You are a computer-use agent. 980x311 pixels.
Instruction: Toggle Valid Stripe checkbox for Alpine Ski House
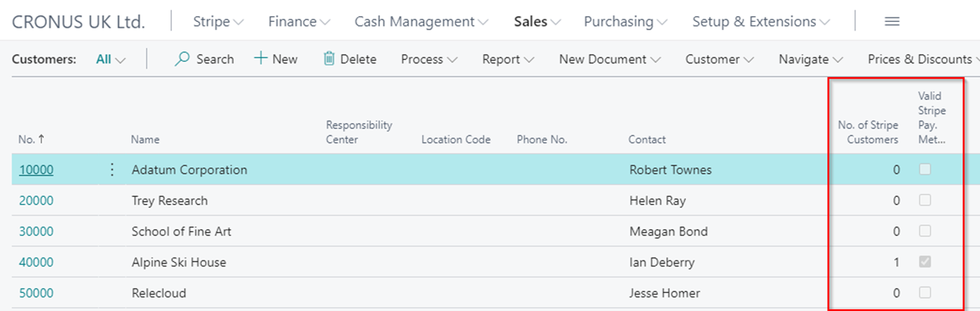point(925,262)
